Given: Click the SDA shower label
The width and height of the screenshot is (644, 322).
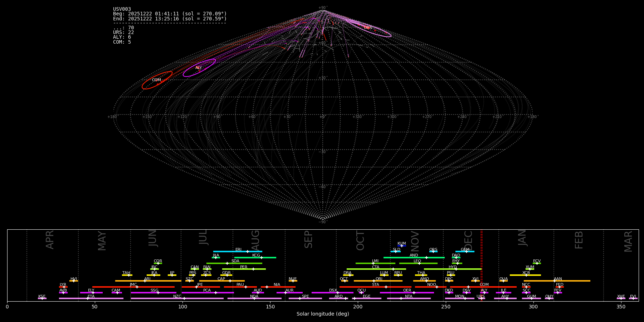Looking at the screenshot, I should (235, 261).
